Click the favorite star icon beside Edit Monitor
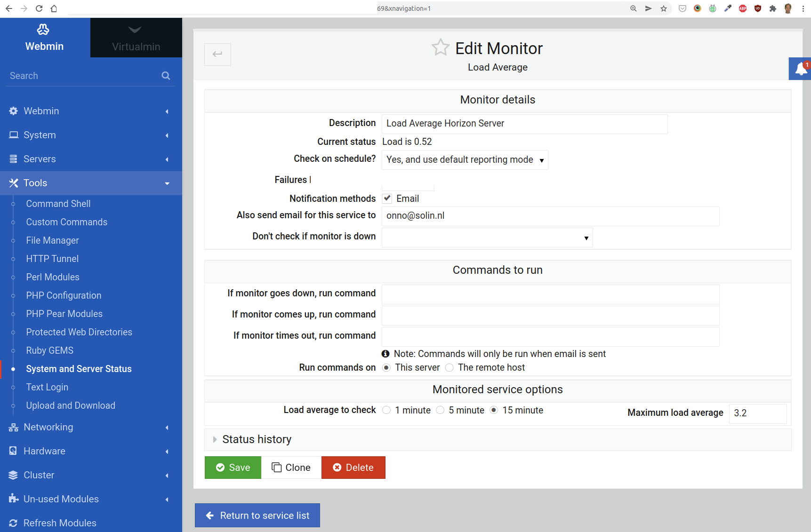 (440, 48)
